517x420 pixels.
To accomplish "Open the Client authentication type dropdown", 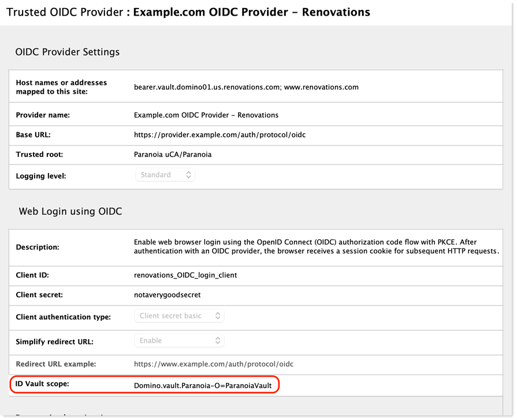I will [180, 315].
